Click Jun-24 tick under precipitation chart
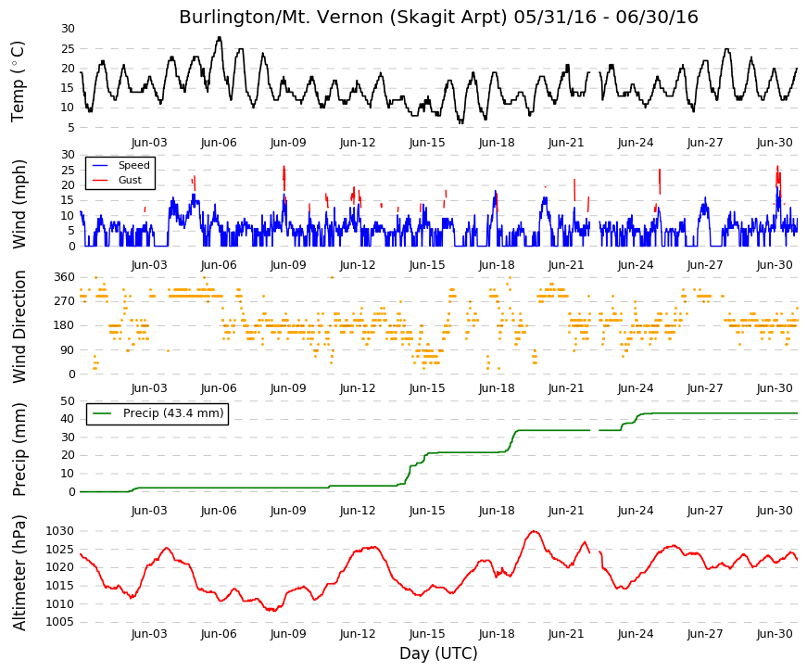Image resolution: width=807 pixels, height=672 pixels. 636,511
